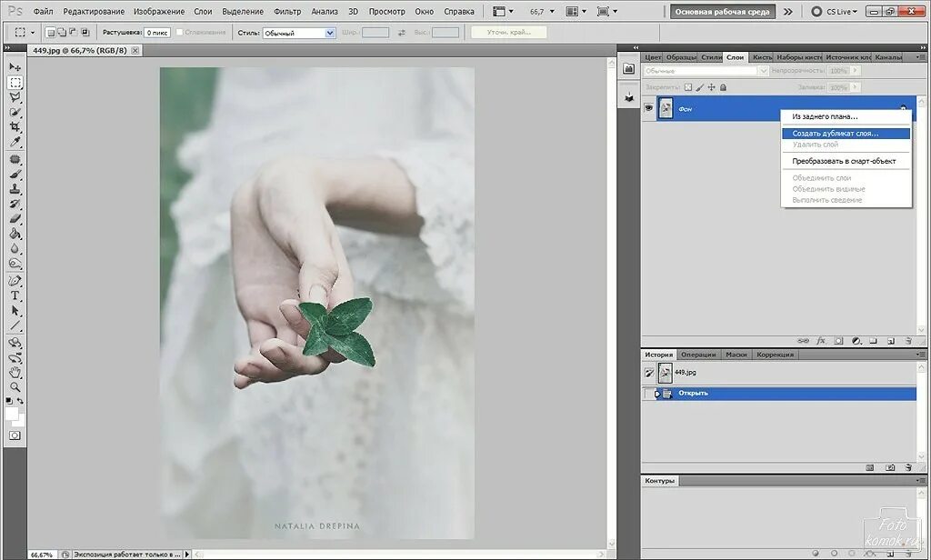
Task: Select the Path Selection tool
Action: pyautogui.click(x=15, y=311)
